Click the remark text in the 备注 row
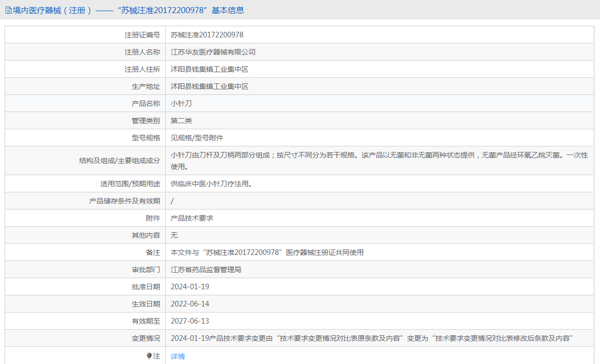Screen dimensions: 600x364 click(267, 252)
